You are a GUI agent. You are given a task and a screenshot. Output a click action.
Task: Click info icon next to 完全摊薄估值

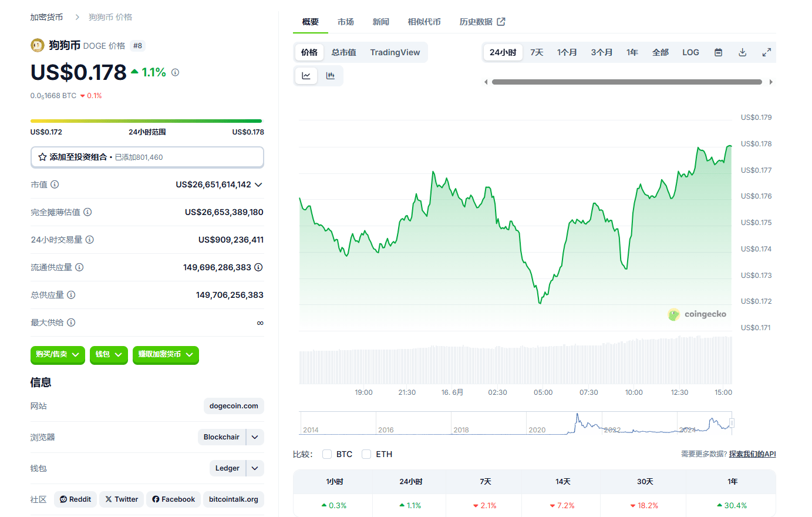[87, 212]
